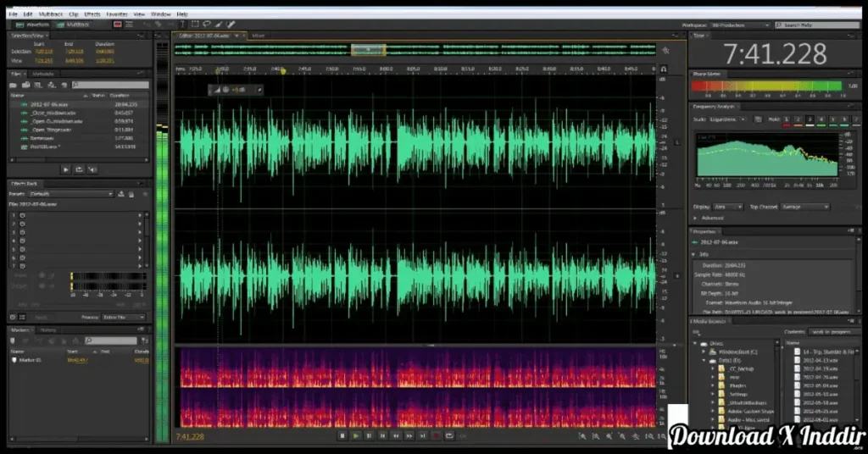
Task: Toggle auto-play in Files panel
Action: [92, 169]
